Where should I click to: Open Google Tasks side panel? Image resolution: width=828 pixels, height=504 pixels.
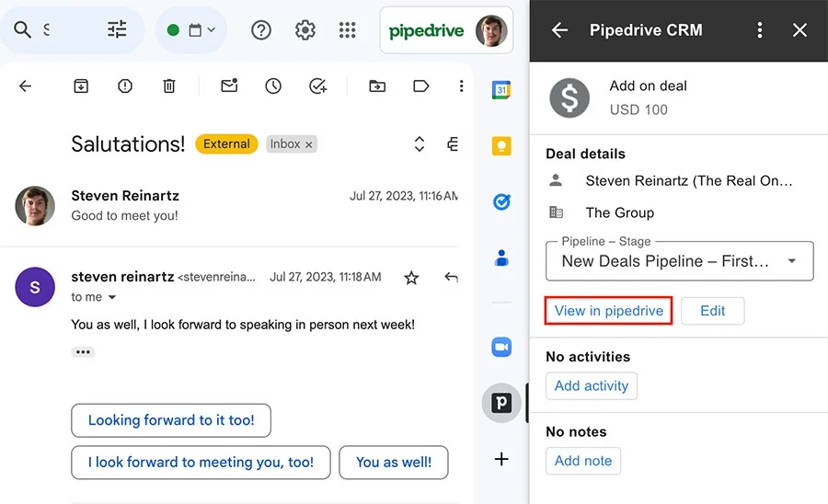(x=501, y=201)
